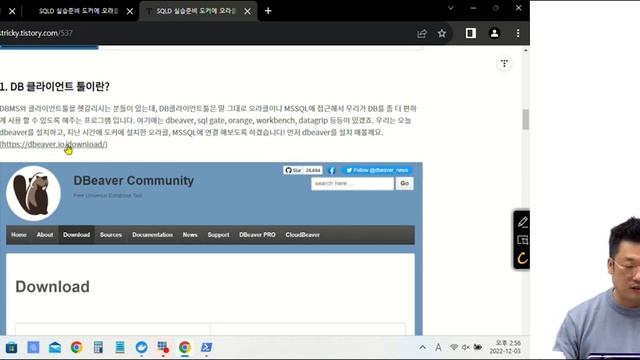Screen dimensions: 640x360
Task: Click the Download page heading
Action: click(x=52, y=287)
